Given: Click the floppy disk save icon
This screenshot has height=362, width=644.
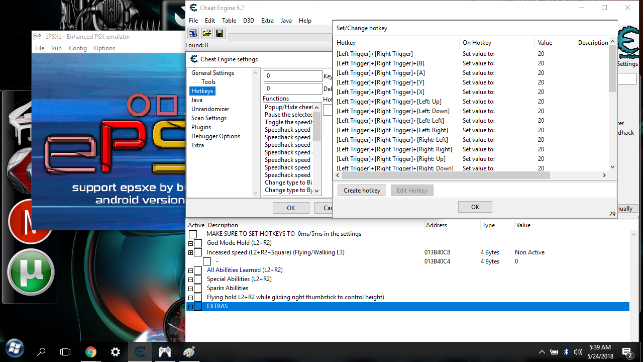Looking at the screenshot, I should (220, 34).
